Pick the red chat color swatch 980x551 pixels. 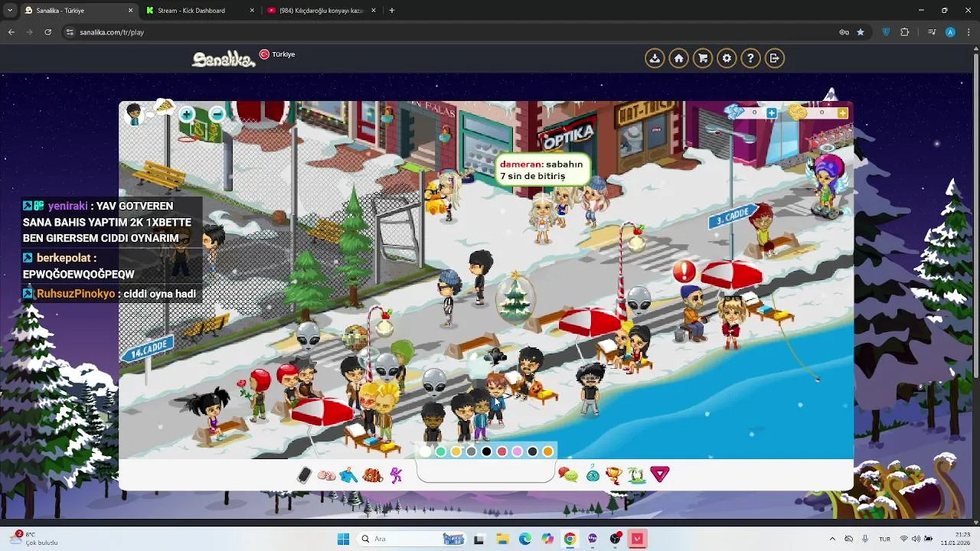tap(502, 452)
